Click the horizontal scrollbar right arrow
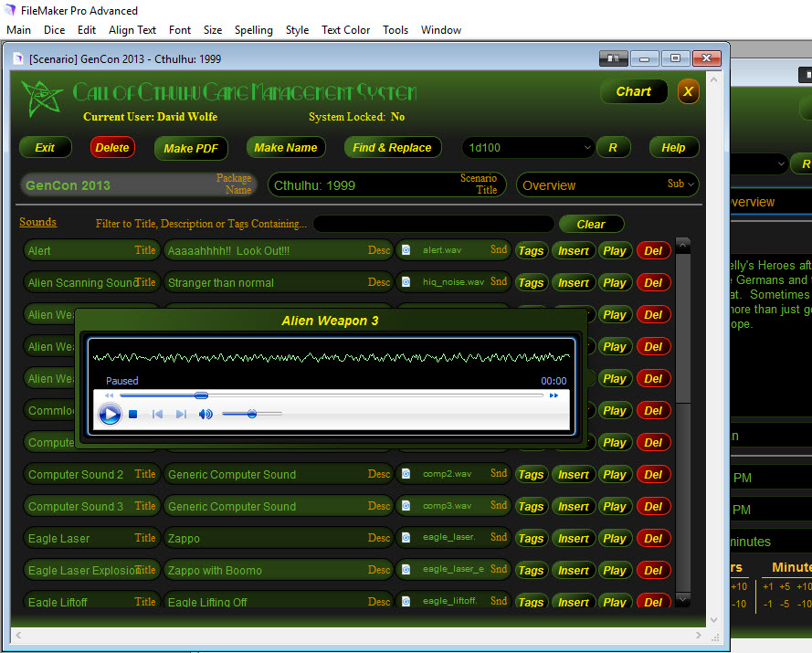812x653 pixels. tap(698, 635)
